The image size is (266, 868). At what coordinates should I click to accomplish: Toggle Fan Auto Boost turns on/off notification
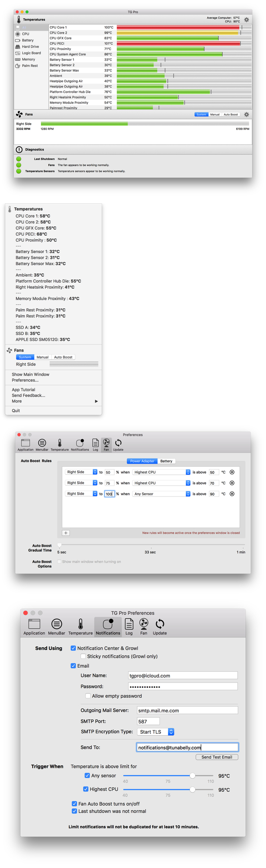click(x=74, y=803)
